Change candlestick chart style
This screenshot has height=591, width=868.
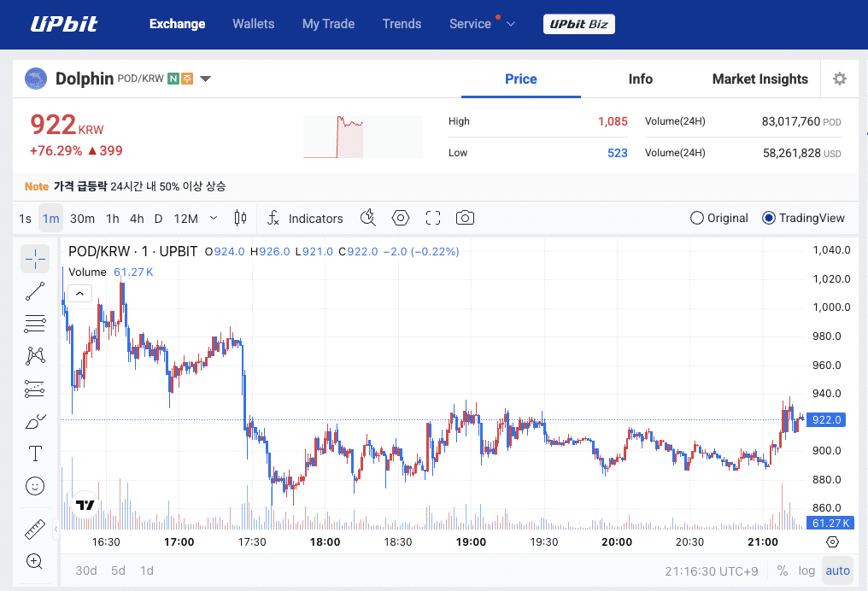coord(240,218)
